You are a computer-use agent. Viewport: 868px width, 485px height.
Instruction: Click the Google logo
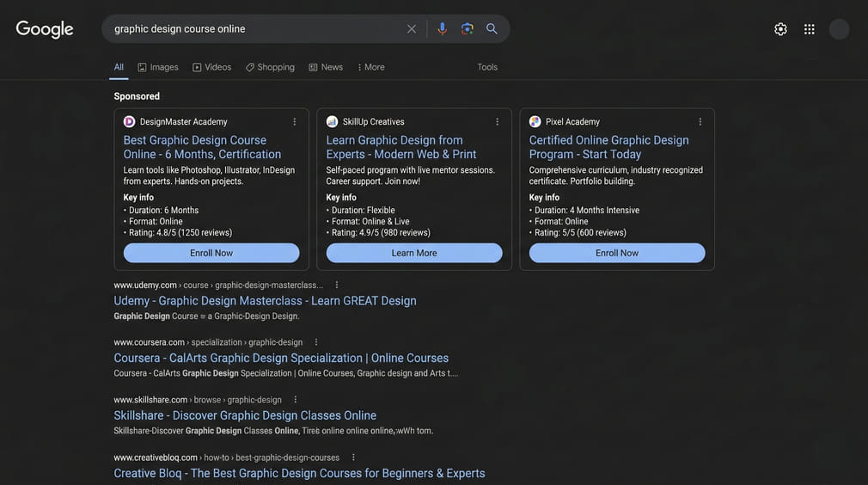[x=45, y=29]
